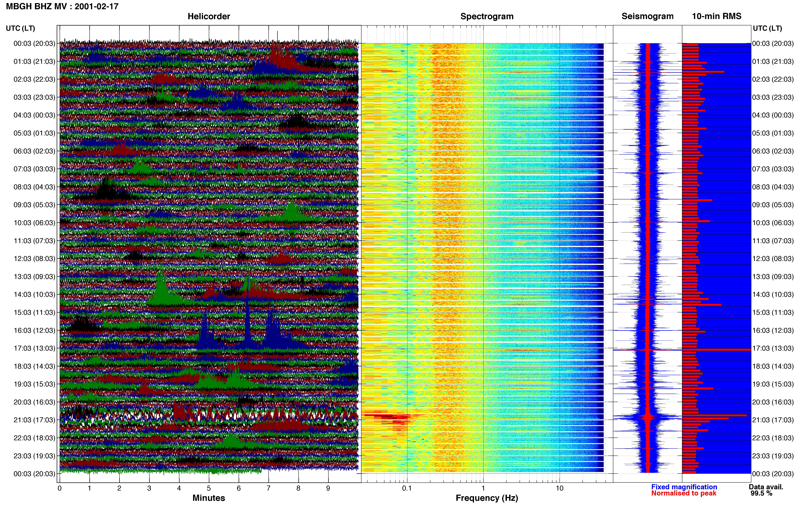Image resolution: width=812 pixels, height=508 pixels.
Task: Click the left 02:03 (22:03) time label
Action: [x=34, y=79]
